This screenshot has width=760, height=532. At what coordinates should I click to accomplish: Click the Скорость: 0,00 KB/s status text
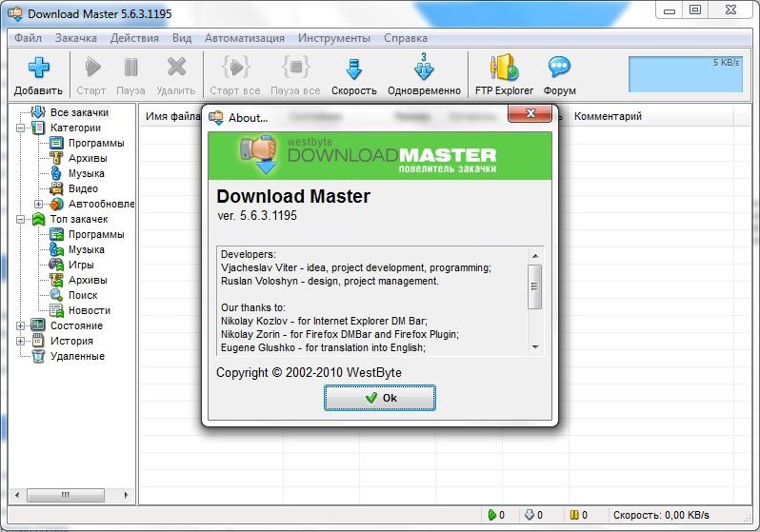point(661,515)
